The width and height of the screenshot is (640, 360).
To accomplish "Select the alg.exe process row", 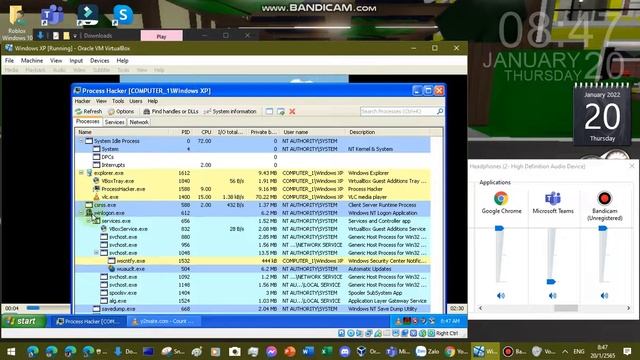I will coord(253,301).
